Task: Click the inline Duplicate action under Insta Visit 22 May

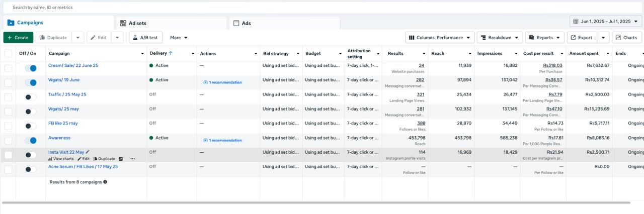Action: point(104,159)
